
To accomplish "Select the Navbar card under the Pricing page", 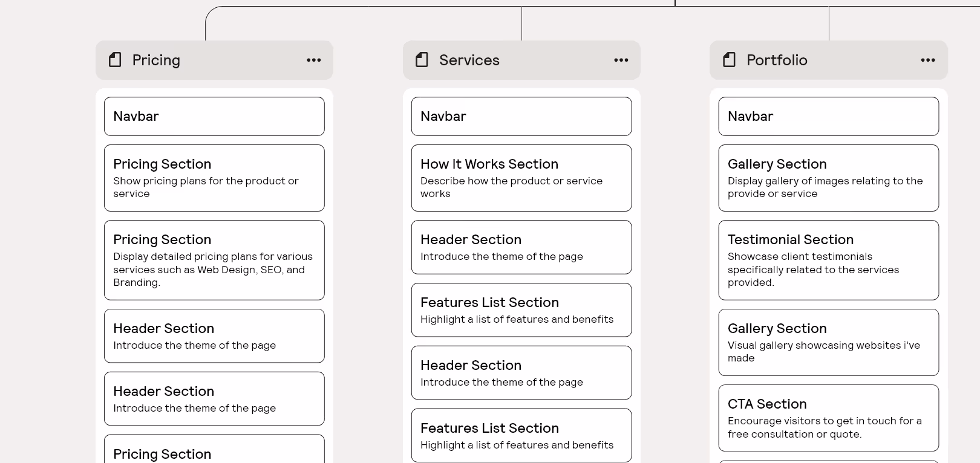I will (214, 116).
